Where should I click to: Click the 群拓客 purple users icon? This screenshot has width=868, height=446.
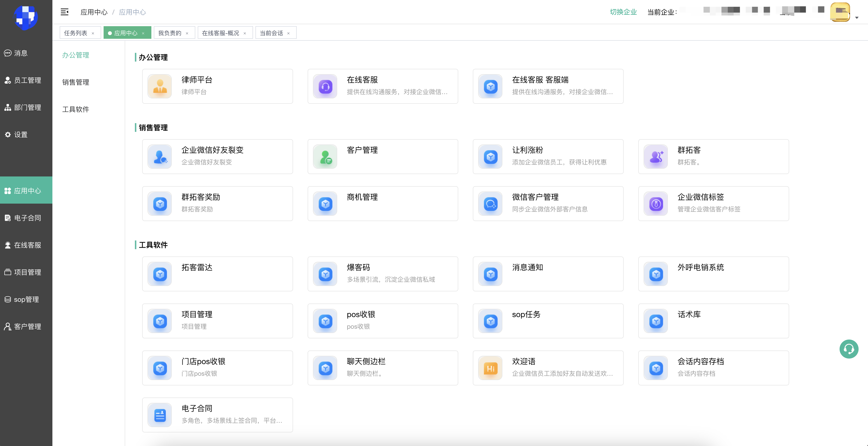(656, 157)
